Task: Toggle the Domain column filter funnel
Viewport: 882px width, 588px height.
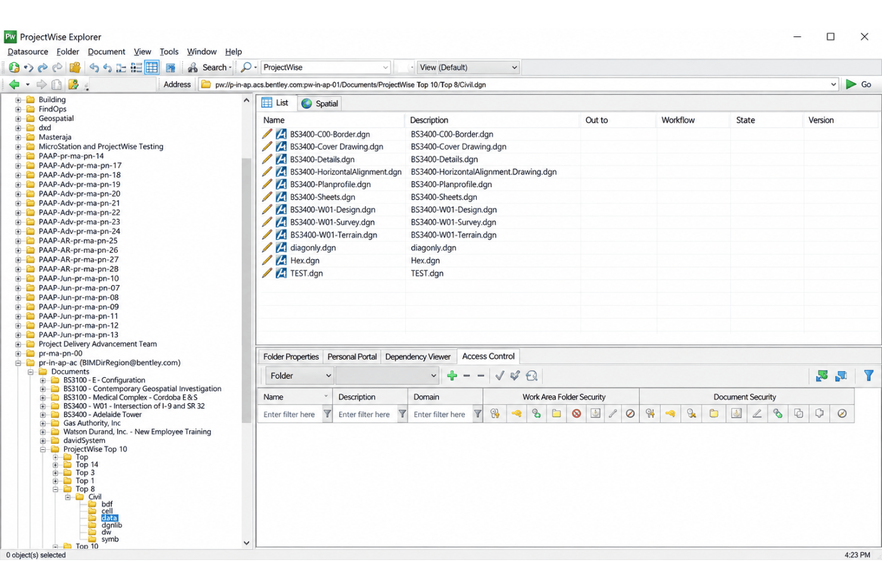Action: [477, 414]
